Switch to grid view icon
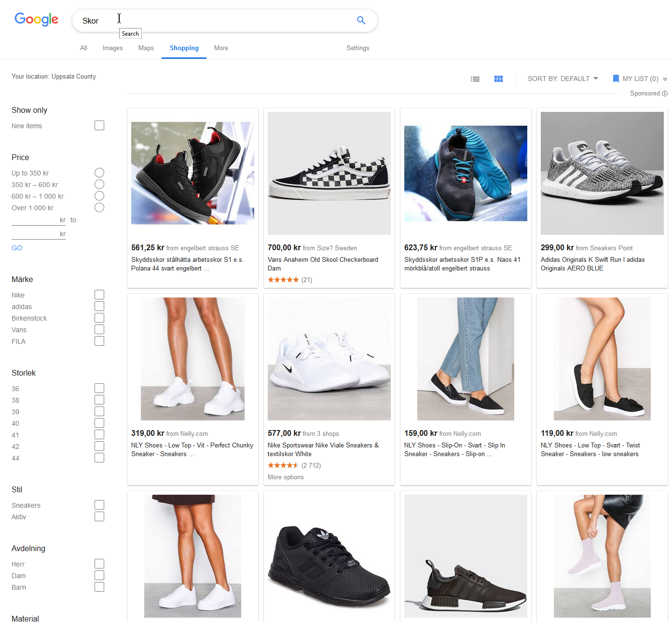The image size is (672, 622). tap(499, 79)
